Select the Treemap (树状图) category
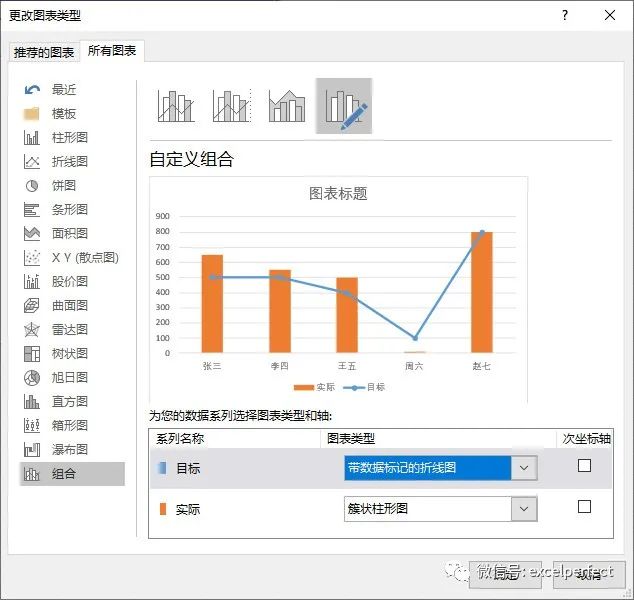This screenshot has width=634, height=600. (x=70, y=353)
